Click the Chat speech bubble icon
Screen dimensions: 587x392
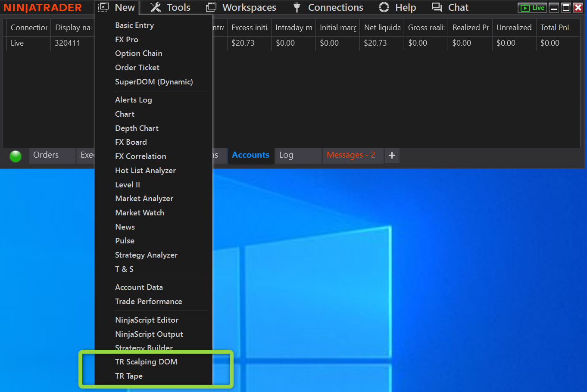point(437,7)
